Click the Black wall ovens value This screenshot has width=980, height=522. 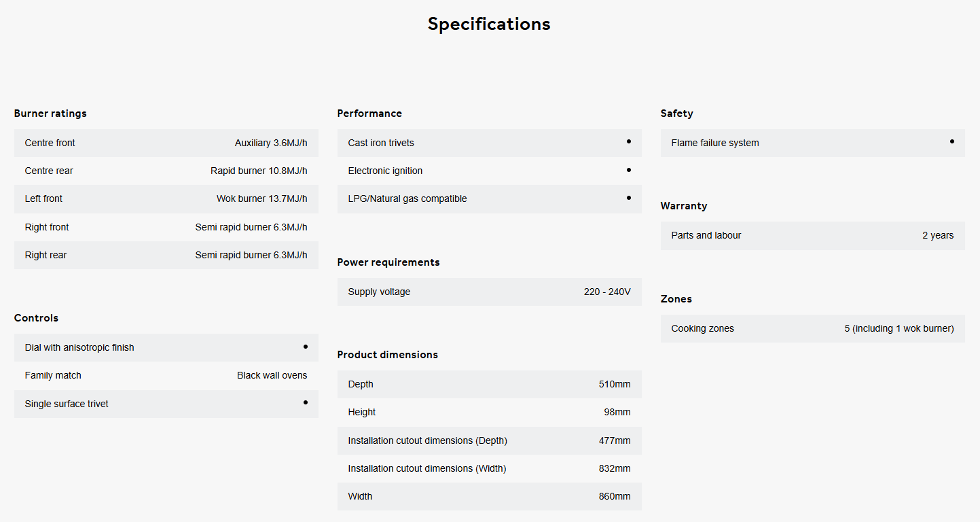[272, 375]
